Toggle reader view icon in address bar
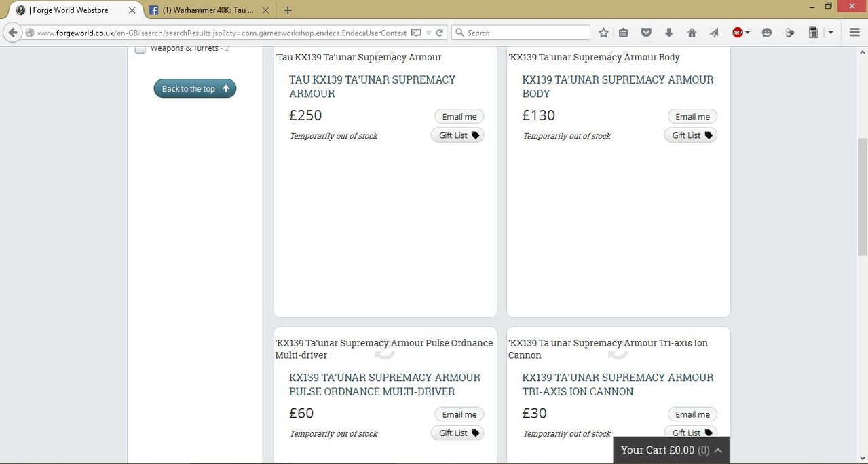 pos(416,33)
